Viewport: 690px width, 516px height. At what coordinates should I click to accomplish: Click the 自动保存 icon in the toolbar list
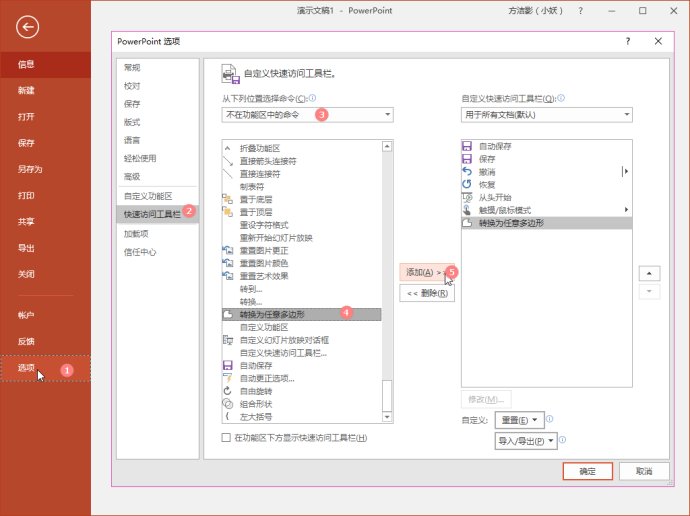coord(467,146)
